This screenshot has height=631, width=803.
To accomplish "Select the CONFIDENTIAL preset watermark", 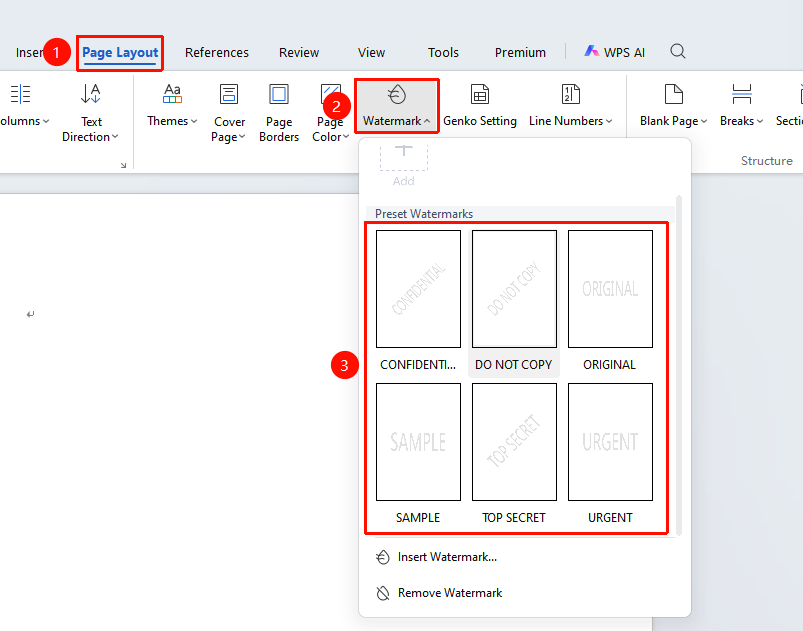I will [x=418, y=301].
